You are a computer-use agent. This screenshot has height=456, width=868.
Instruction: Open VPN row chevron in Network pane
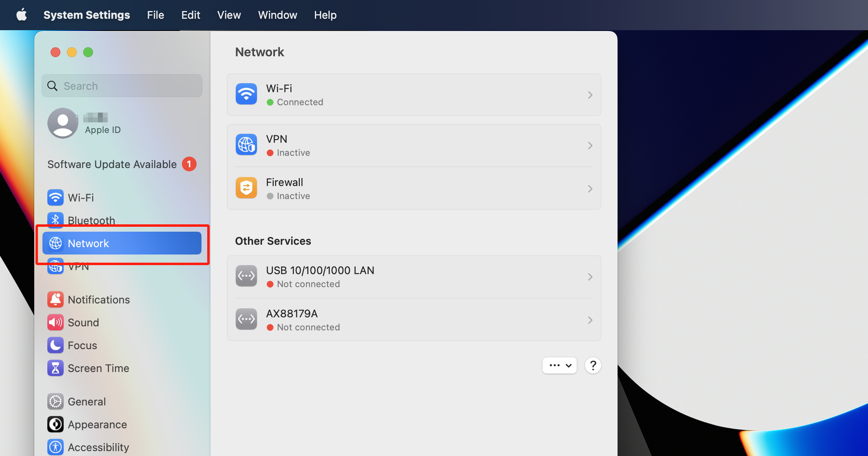pos(590,146)
